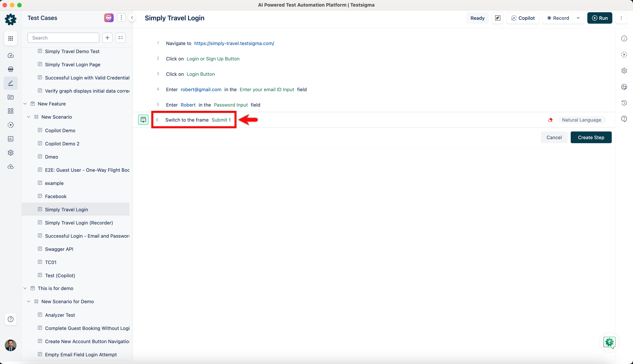Start recording with the Record button
This screenshot has height=364, width=633.
558,18
